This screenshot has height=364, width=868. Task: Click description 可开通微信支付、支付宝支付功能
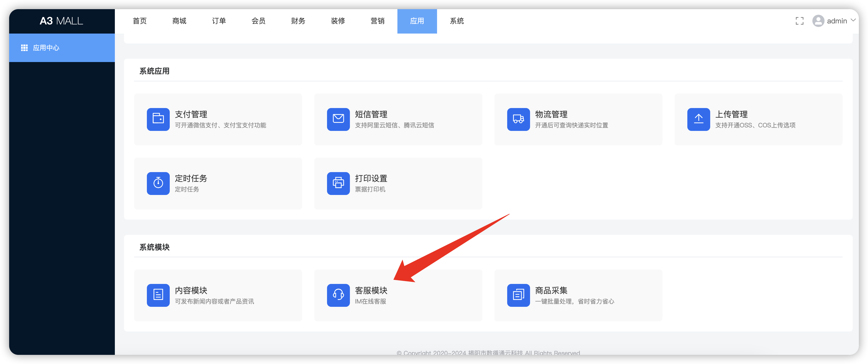point(220,125)
